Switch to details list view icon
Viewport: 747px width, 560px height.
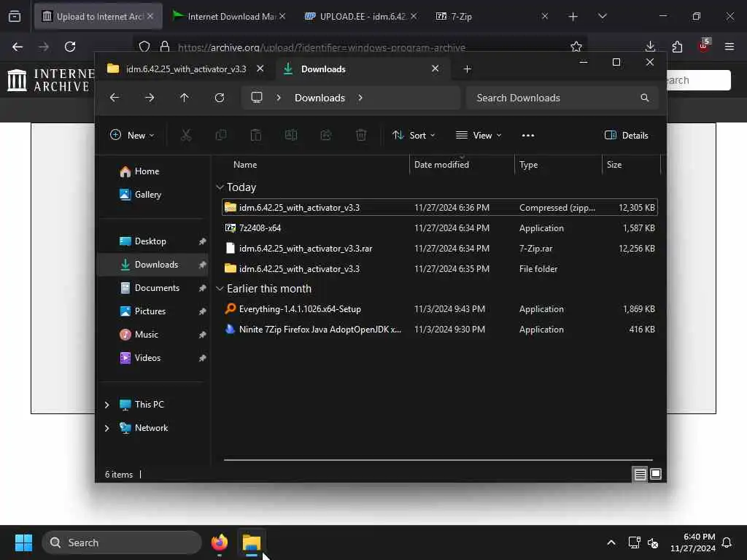[x=640, y=474]
